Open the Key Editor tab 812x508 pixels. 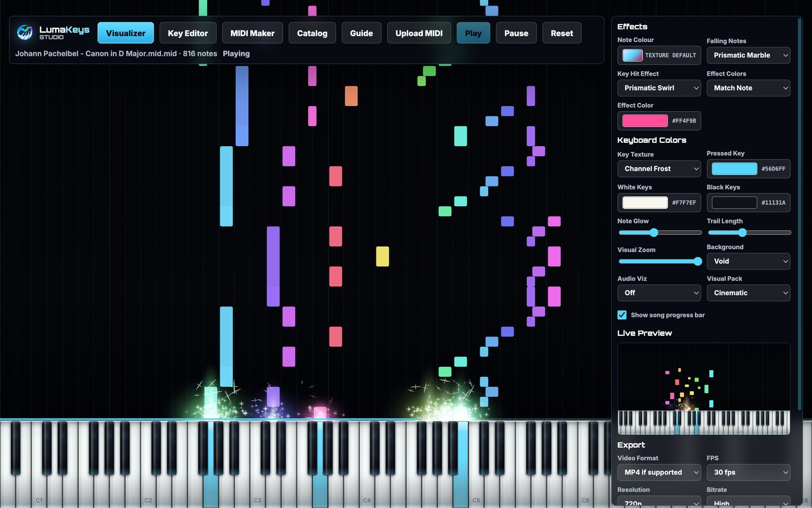pos(188,33)
